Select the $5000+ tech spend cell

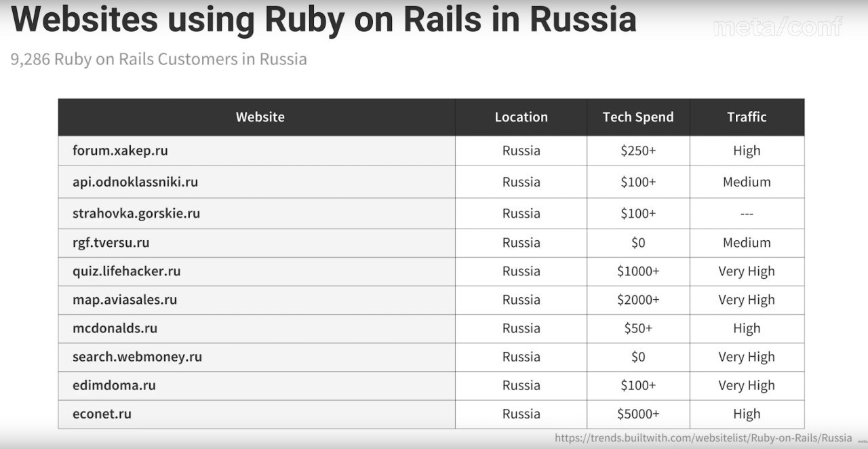638,414
